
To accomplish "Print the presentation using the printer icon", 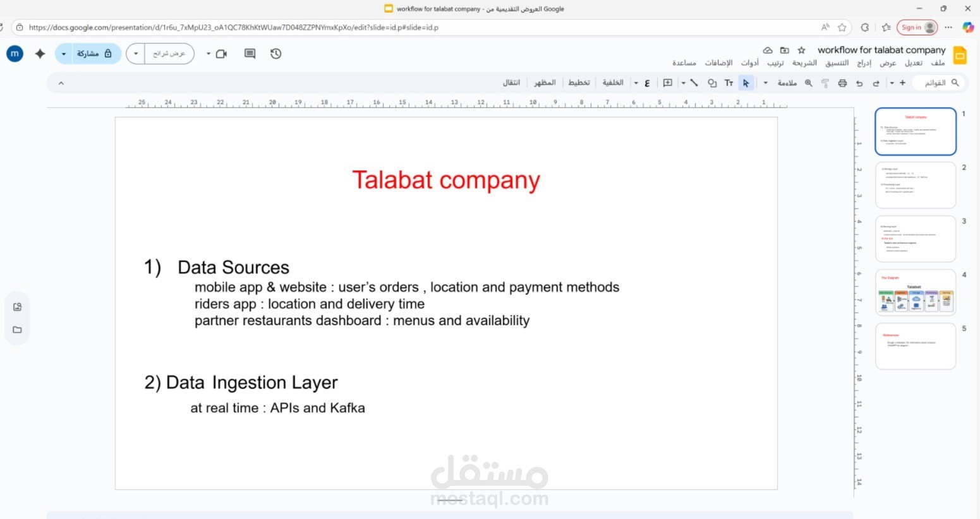I will pos(842,83).
